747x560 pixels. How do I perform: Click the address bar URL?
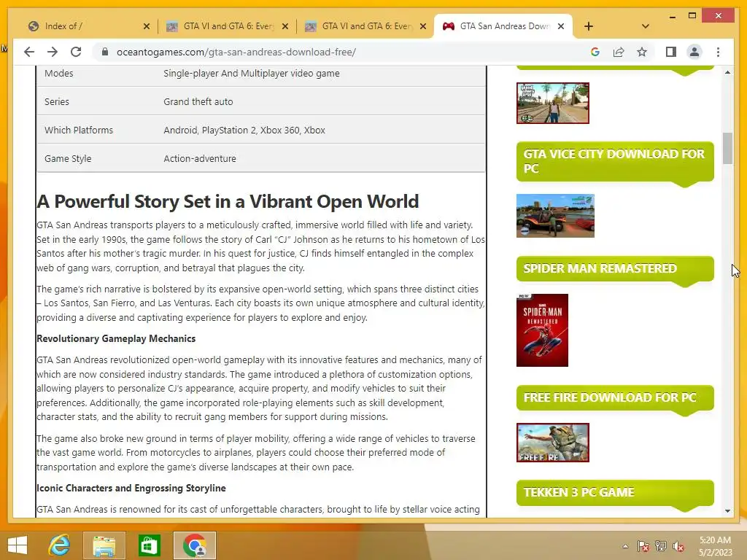point(236,52)
